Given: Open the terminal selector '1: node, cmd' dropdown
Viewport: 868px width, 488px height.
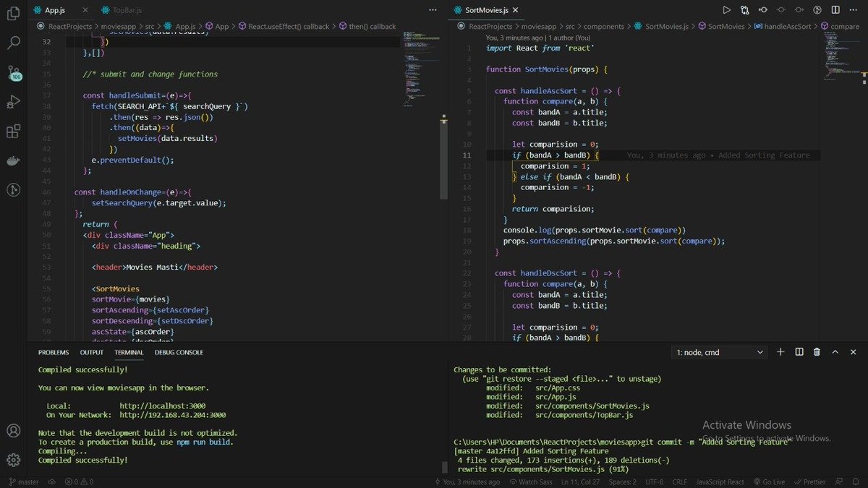Looking at the screenshot, I should 720,352.
